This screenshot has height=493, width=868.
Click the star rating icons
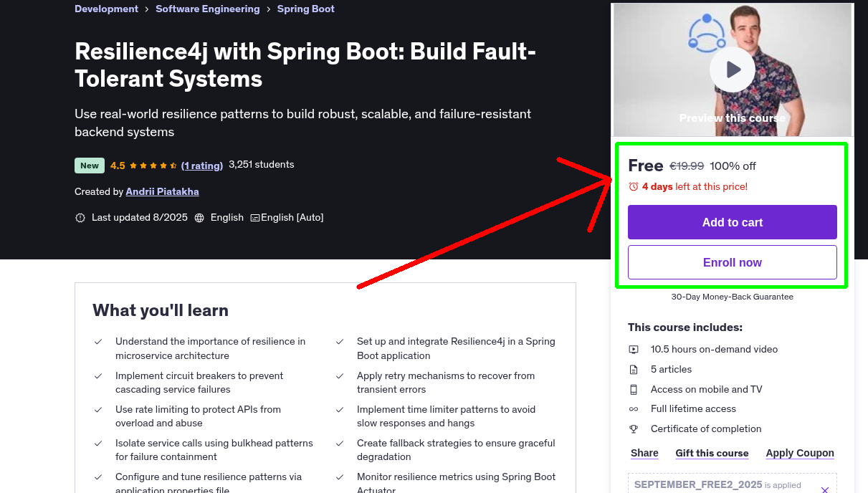(x=153, y=166)
